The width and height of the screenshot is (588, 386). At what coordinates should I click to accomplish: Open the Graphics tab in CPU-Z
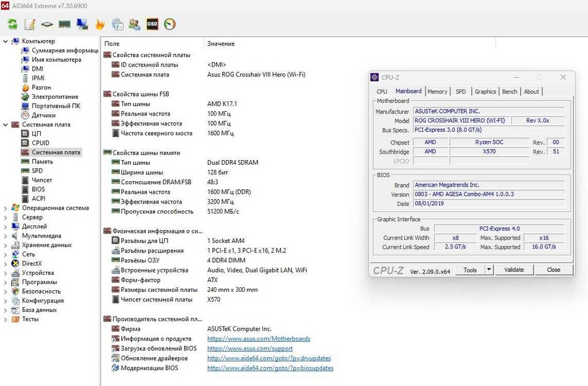point(485,91)
